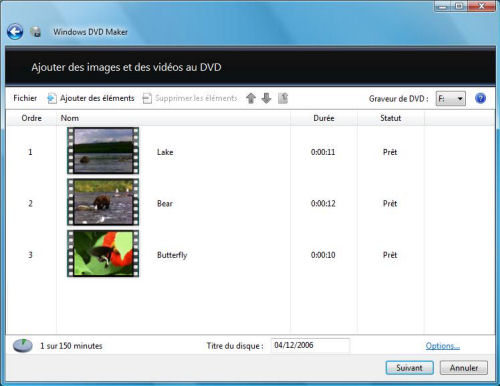500x386 pixels.
Task: Move item up with the up arrow
Action: coord(251,98)
